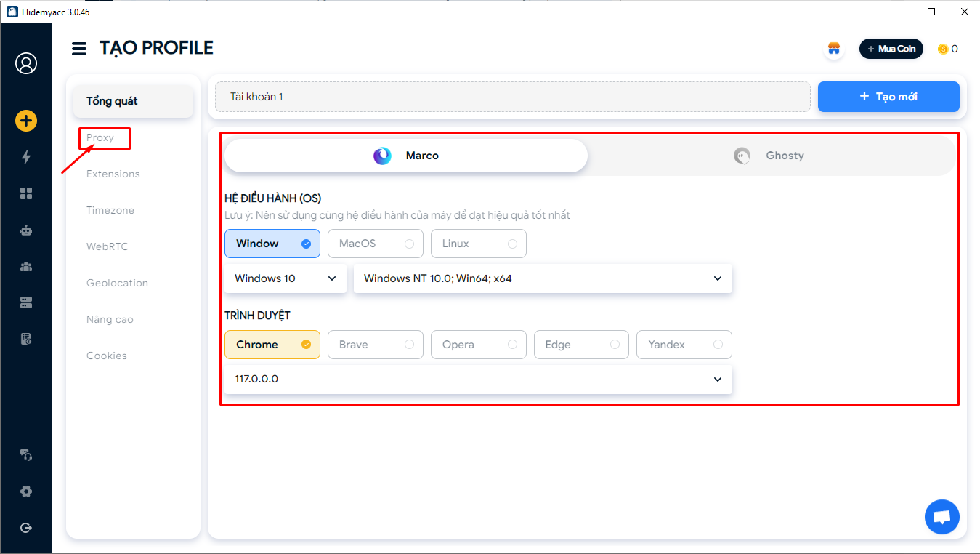Select the Linux operating system option

tap(479, 244)
